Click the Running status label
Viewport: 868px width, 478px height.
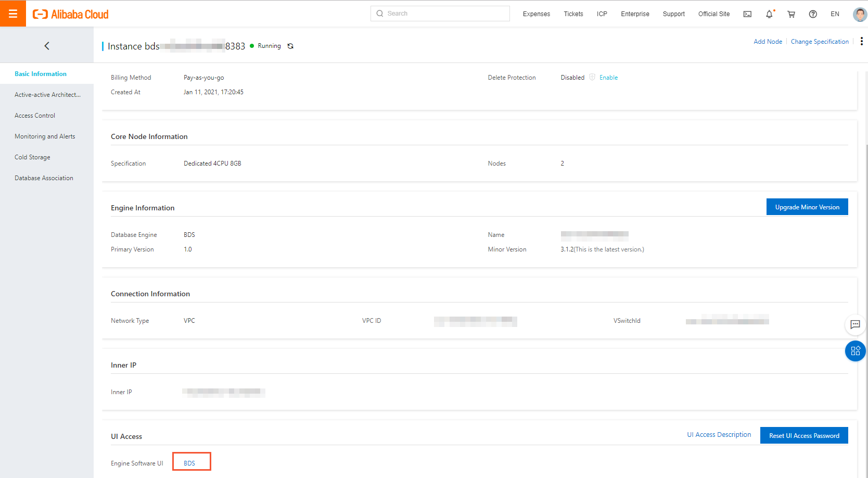coord(269,46)
